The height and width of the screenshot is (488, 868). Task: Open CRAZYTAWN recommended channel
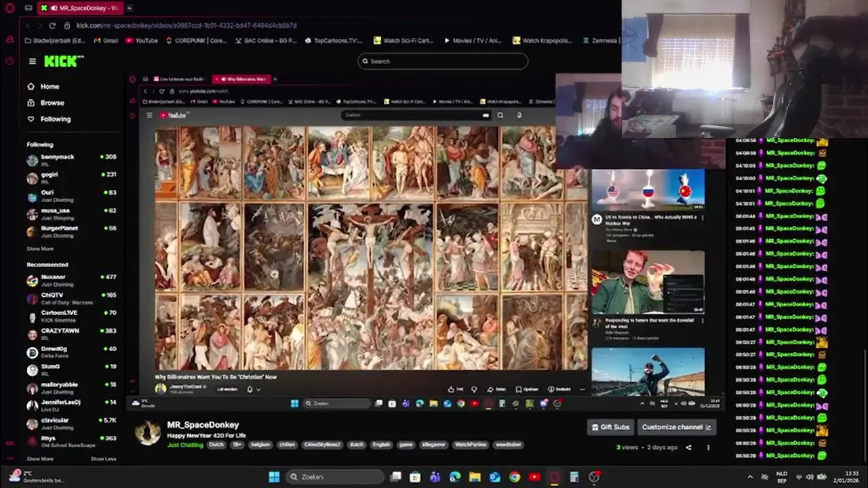[x=71, y=333]
